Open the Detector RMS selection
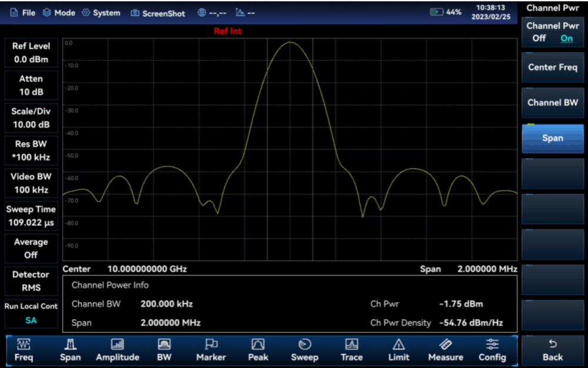This screenshot has width=588, height=368. click(31, 281)
